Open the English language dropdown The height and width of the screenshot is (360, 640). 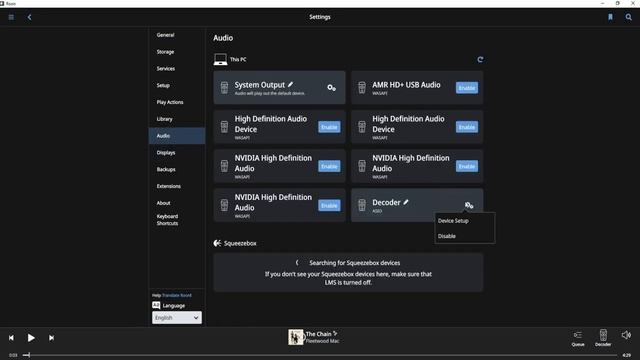pyautogui.click(x=177, y=318)
